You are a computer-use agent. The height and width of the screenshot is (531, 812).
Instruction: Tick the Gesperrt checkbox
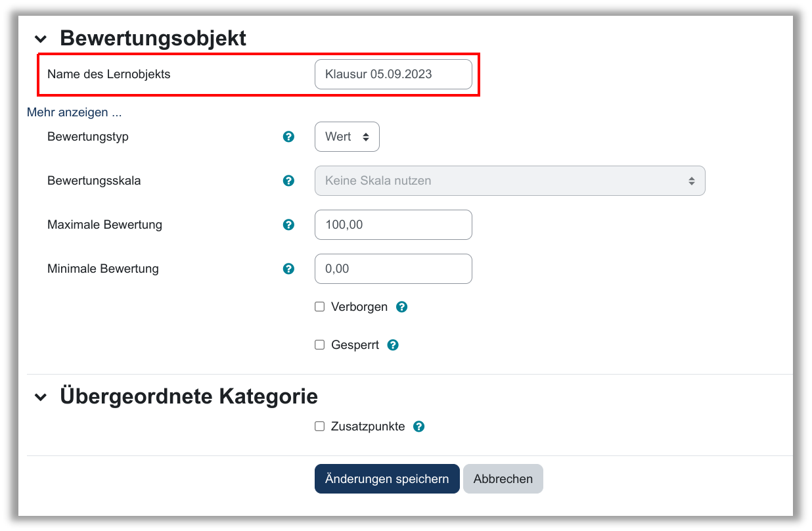coord(320,345)
